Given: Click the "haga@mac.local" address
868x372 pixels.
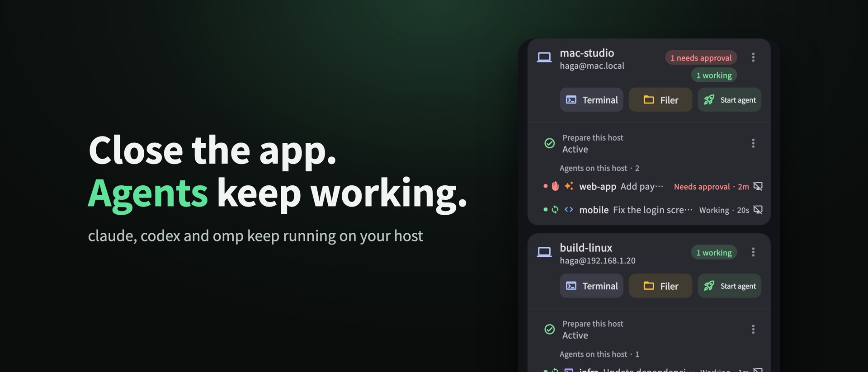Looking at the screenshot, I should pos(592,66).
